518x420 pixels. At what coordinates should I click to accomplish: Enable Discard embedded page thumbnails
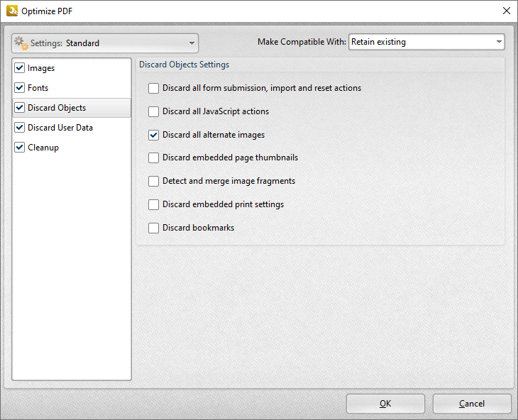tap(153, 157)
